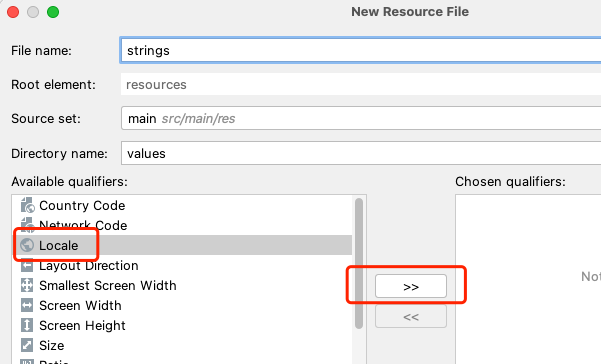Click the green zoom window button
Screen dimensions: 601x364
tap(53, 12)
